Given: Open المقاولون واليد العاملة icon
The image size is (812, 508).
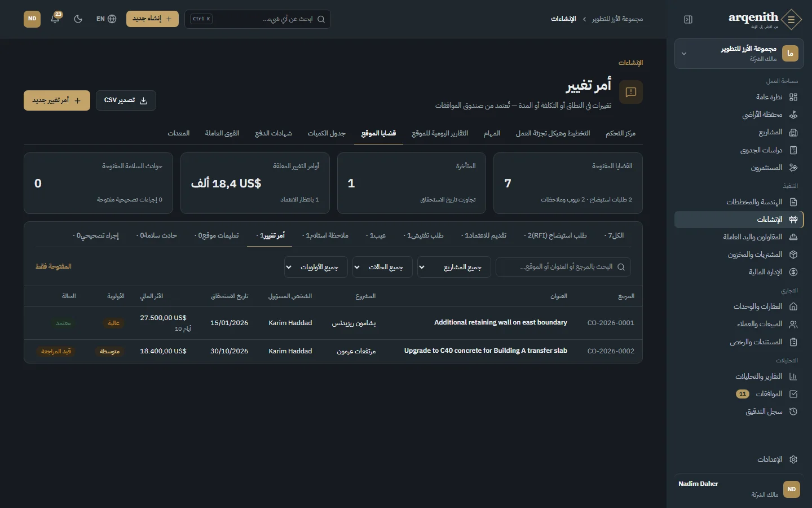Looking at the screenshot, I should 793,237.
